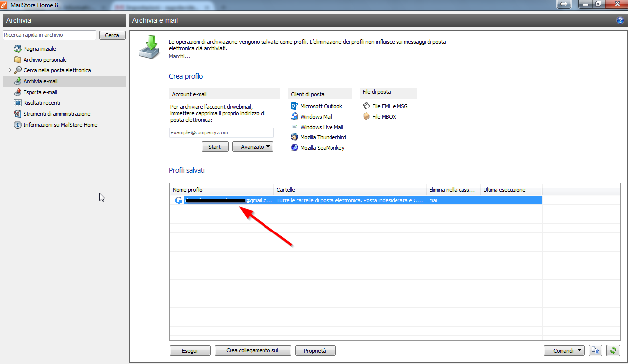Click the Windows Live Mail icon
This screenshot has width=628, height=364.
tap(295, 127)
